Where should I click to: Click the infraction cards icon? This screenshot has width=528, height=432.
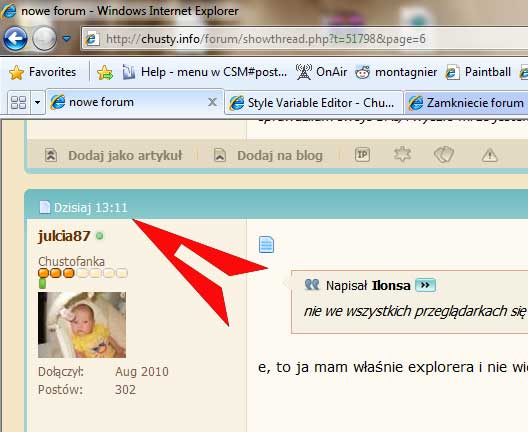(444, 155)
